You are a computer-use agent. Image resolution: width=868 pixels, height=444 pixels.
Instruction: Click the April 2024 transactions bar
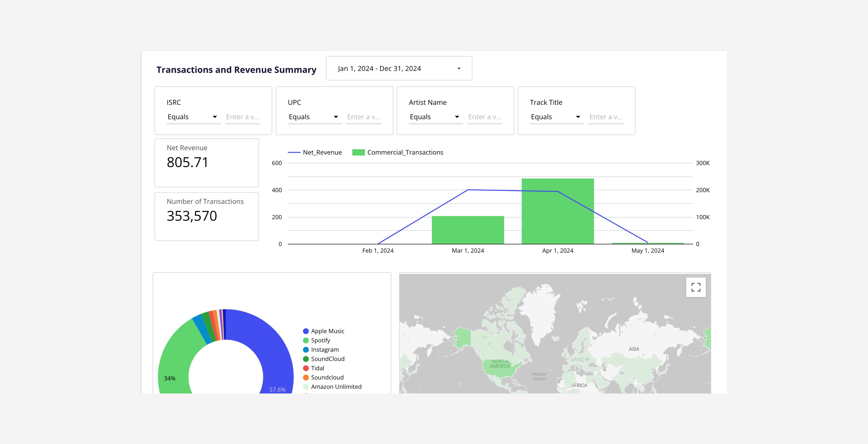point(558,211)
